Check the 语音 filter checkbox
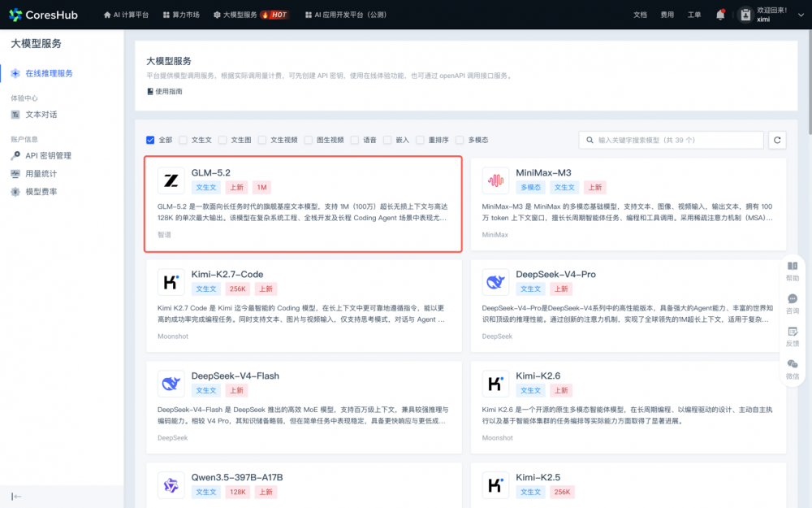The image size is (812, 508). point(355,140)
